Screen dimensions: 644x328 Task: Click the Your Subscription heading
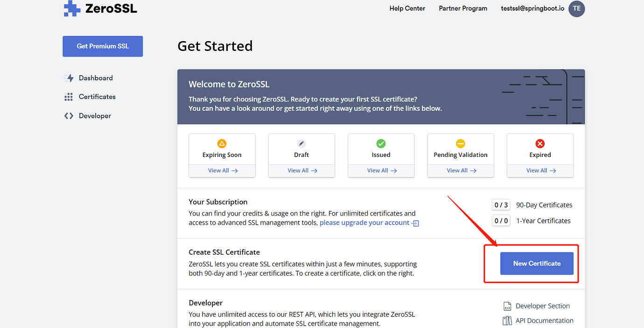(x=218, y=202)
